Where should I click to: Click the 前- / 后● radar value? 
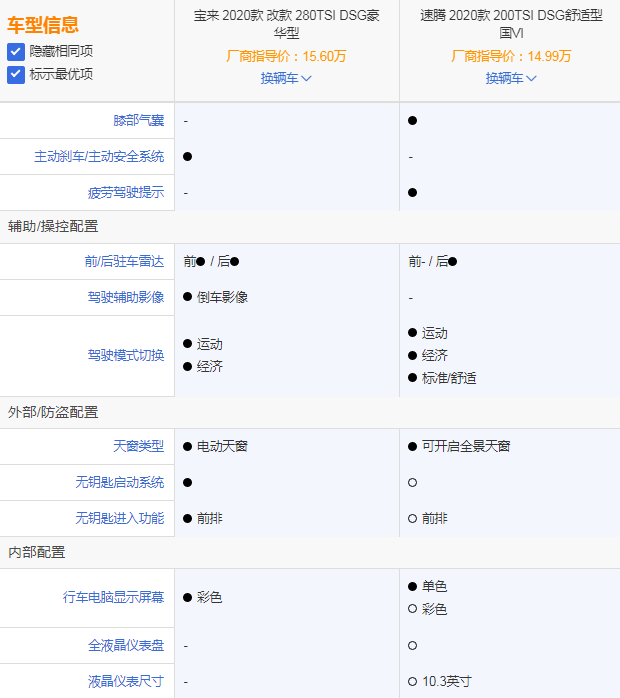tap(433, 261)
